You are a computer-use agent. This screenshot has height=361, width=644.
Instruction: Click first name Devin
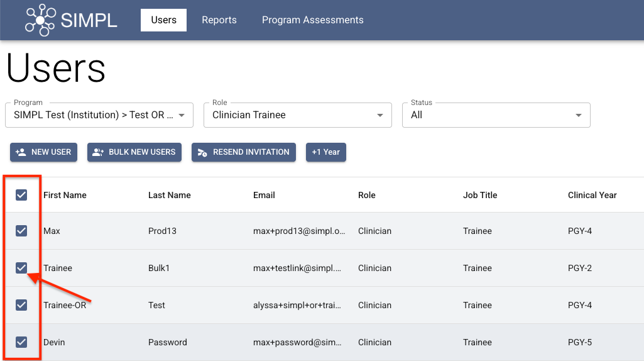[54, 342]
